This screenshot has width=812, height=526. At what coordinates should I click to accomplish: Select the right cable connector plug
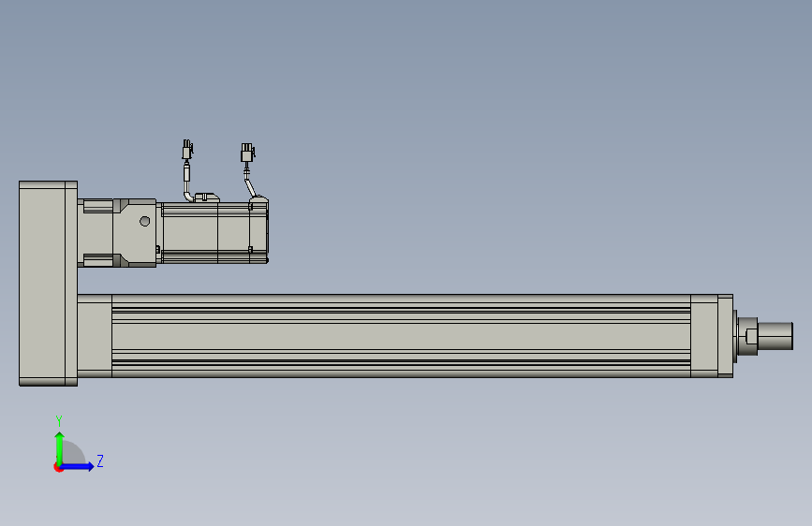tap(247, 153)
